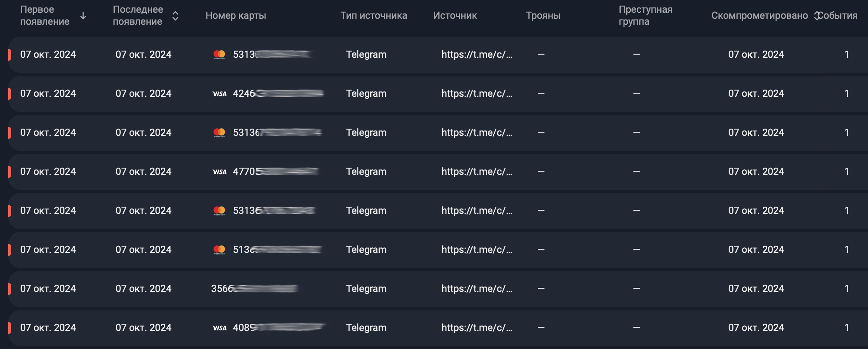868x349 pixels.
Task: Select card number starting with 3566
Action: coord(254,289)
